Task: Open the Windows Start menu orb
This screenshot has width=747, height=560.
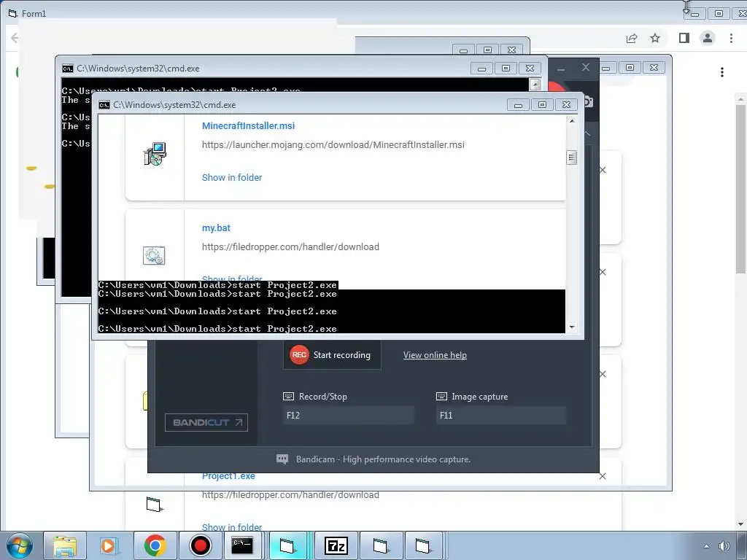Action: point(20,545)
